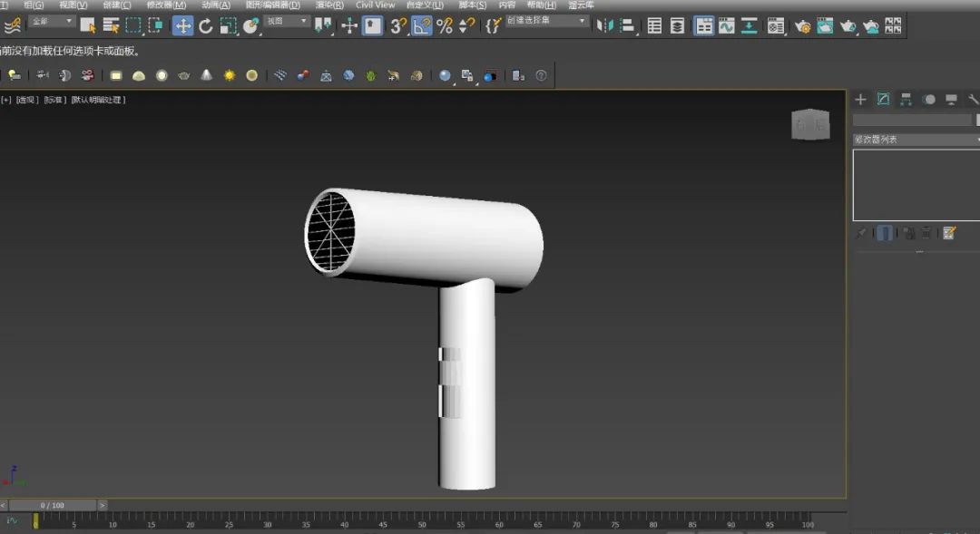This screenshot has height=534, width=980.
Task: Open the Material Editor icon
Action: point(776,25)
